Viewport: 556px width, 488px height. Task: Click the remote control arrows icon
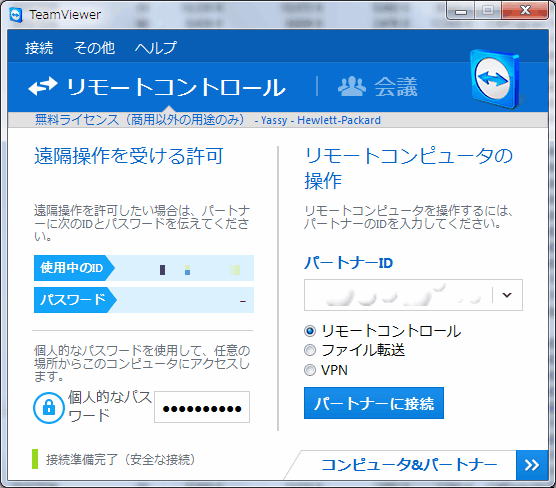(x=43, y=87)
